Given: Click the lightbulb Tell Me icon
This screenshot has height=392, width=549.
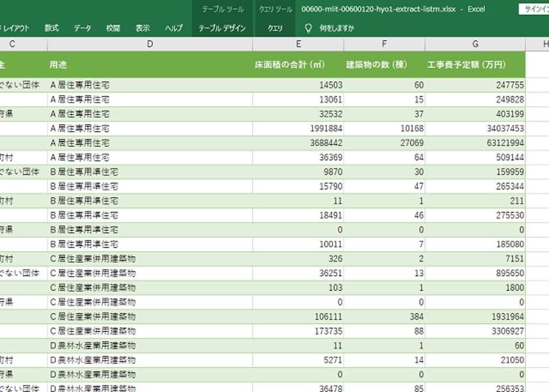Looking at the screenshot, I should coord(308,28).
